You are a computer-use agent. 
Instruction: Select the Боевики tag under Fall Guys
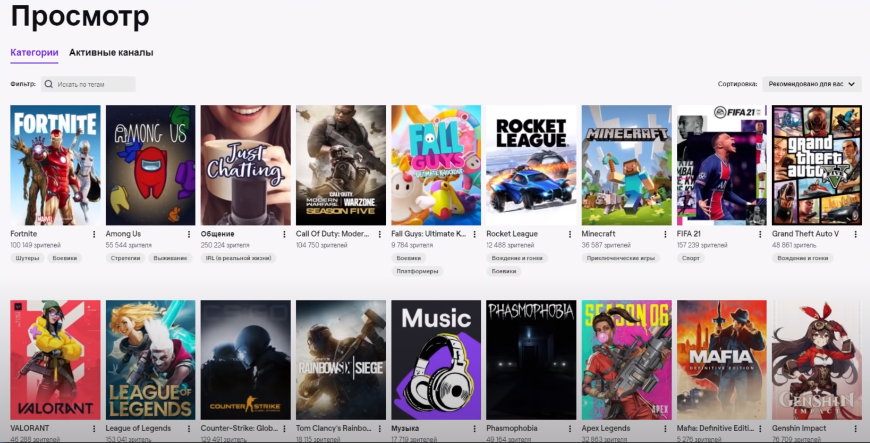click(408, 258)
